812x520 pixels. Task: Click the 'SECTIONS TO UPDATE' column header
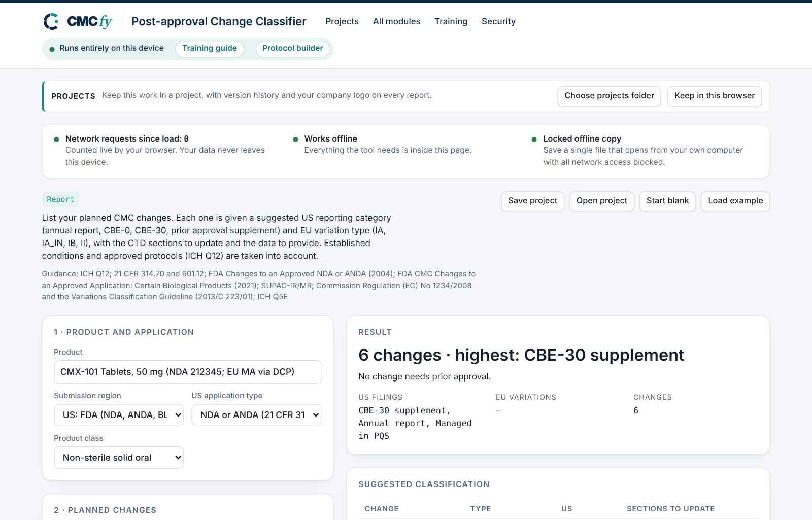[x=670, y=509]
